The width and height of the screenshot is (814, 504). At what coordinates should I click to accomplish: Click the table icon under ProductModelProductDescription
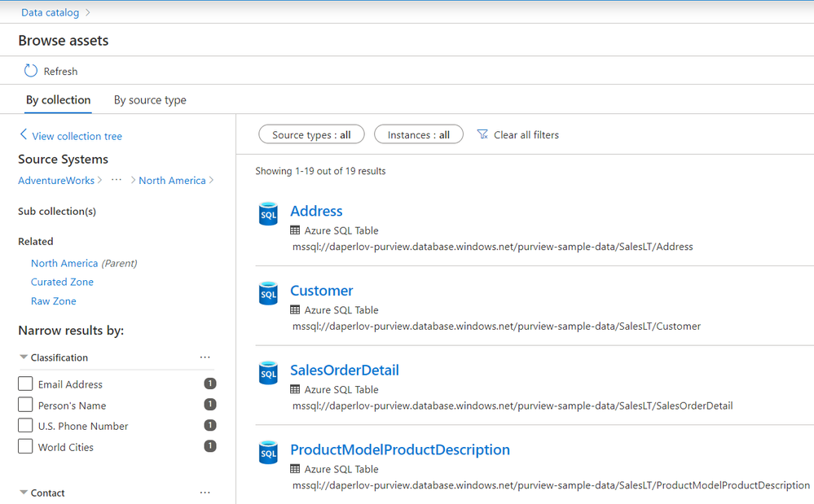click(295, 469)
